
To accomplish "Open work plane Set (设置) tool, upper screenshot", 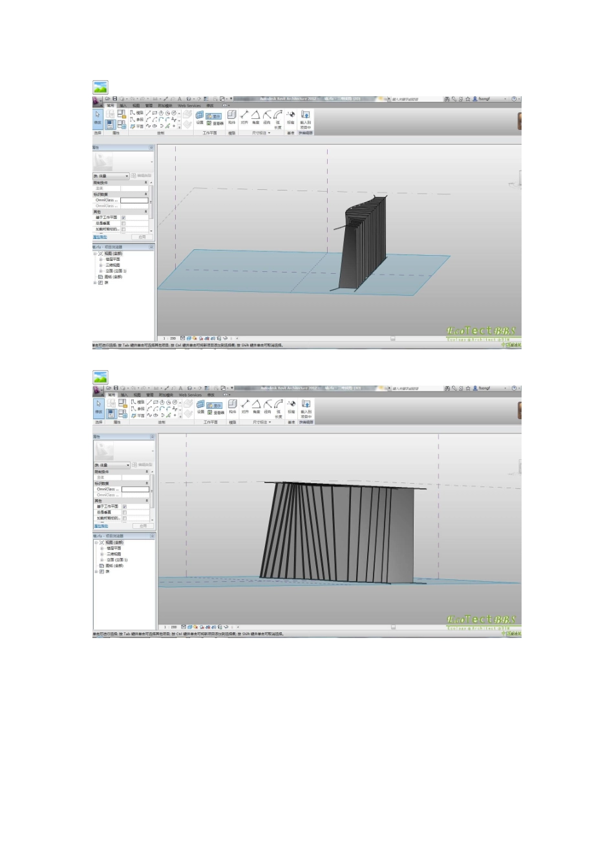I will point(200,117).
